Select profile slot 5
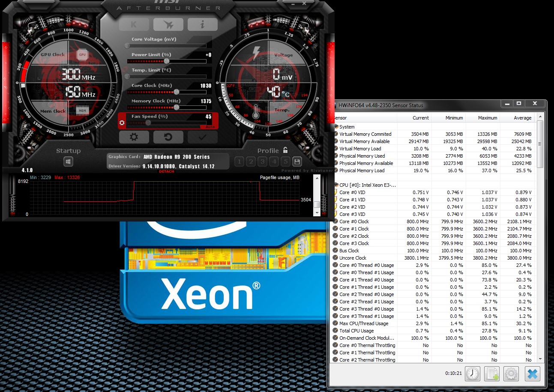The width and height of the screenshot is (554, 392). (285, 162)
